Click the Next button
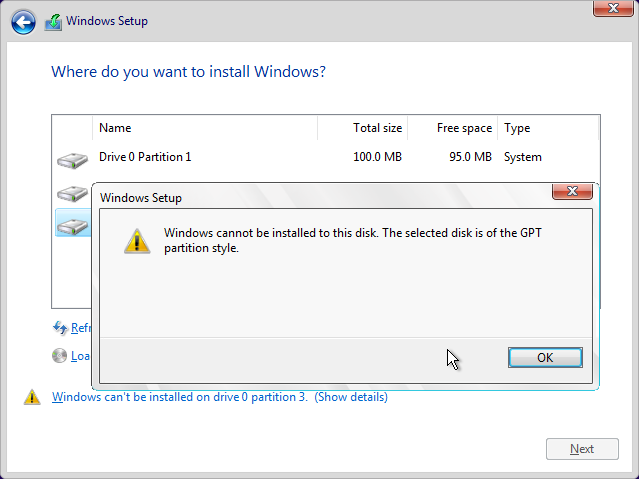Viewport: 639px width, 479px height. (x=582, y=449)
